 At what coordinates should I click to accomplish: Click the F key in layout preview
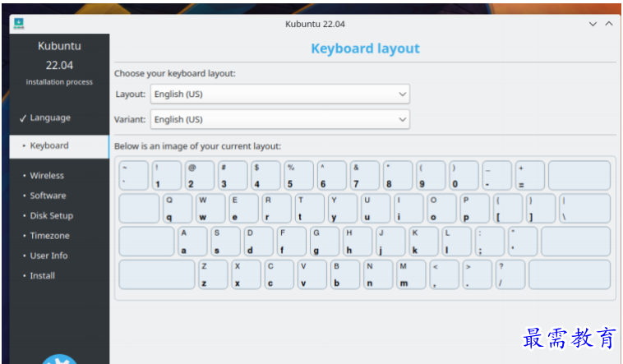(x=292, y=242)
